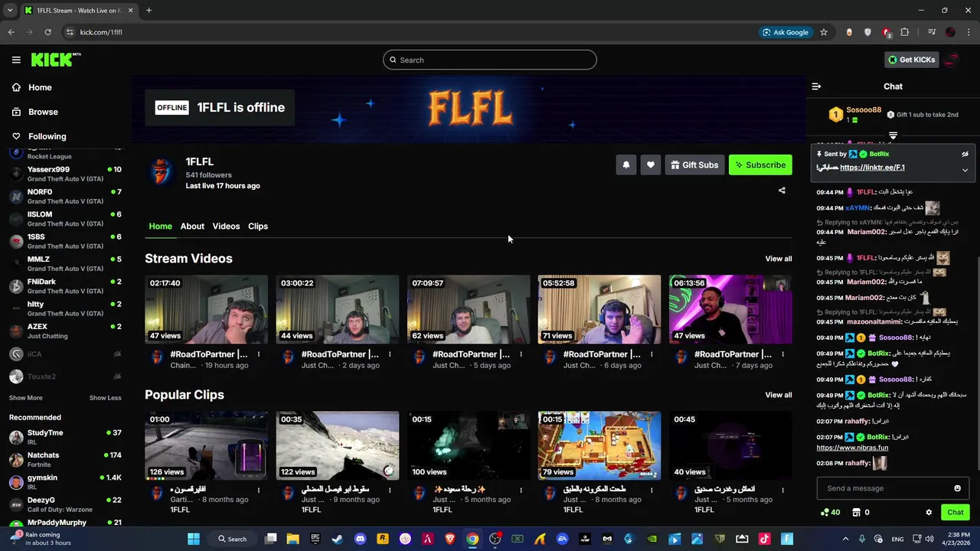Viewport: 980px width, 551px height.
Task: Open AZEX Just Chatting channel
Action: 65,331
